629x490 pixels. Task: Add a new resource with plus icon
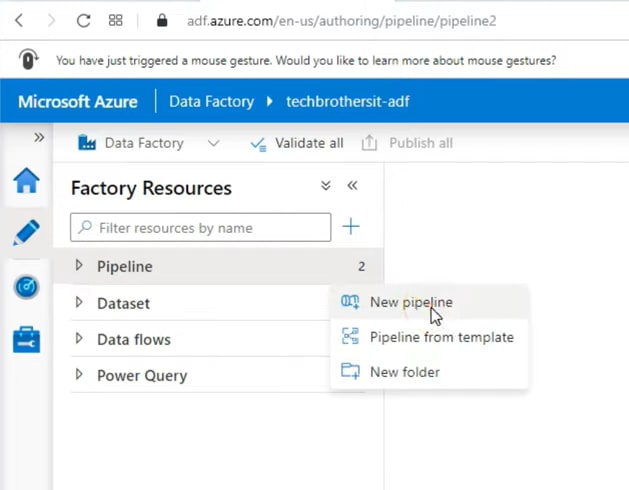click(351, 226)
